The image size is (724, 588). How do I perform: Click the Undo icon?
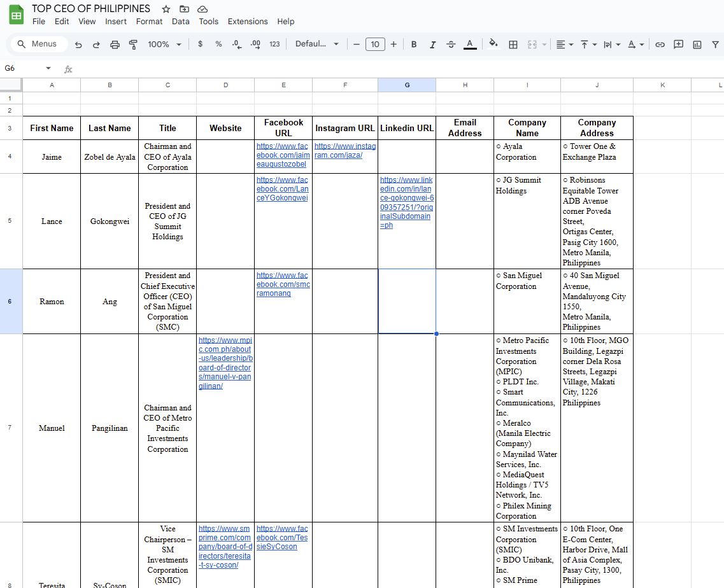click(78, 45)
